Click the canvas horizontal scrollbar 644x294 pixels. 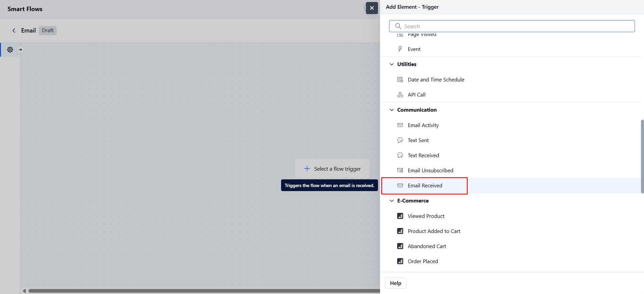204,291
